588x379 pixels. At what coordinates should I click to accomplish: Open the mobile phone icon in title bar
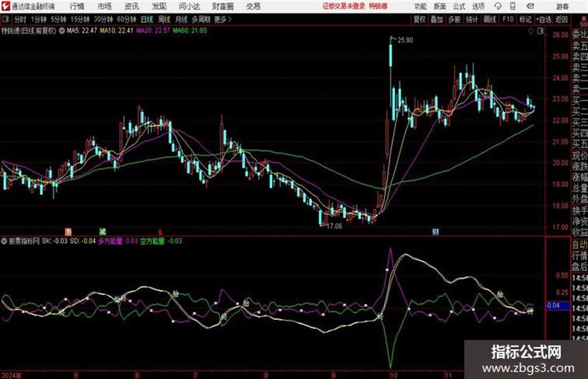[x=513, y=6]
